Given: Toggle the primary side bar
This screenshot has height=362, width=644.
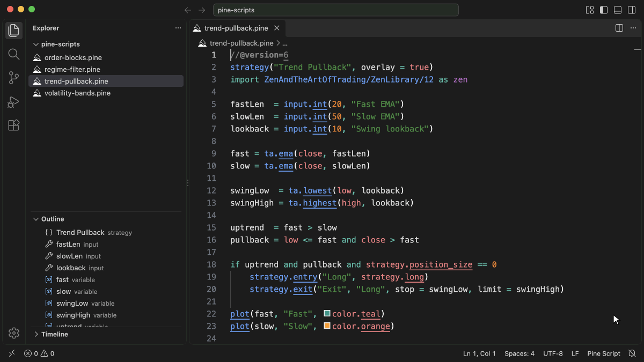Looking at the screenshot, I should click(x=604, y=10).
